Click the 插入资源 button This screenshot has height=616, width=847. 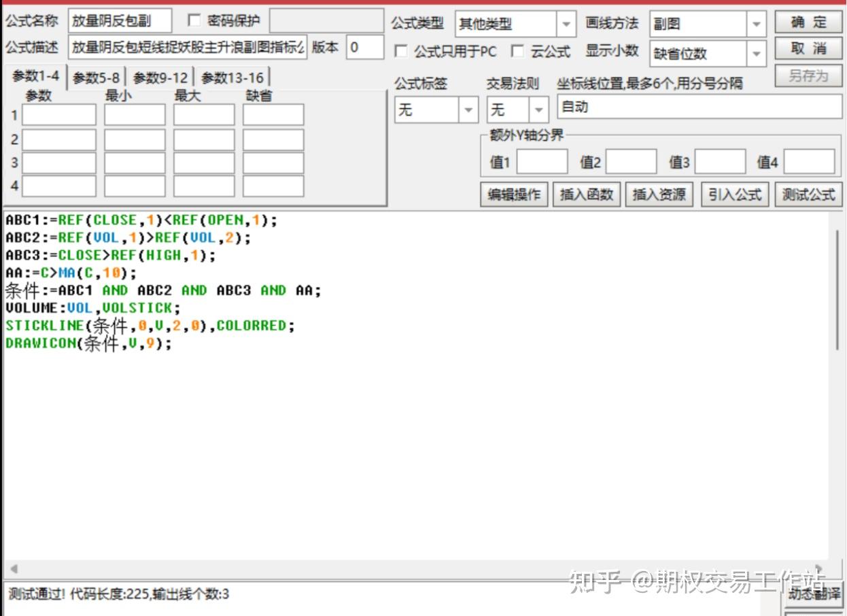[x=659, y=194]
